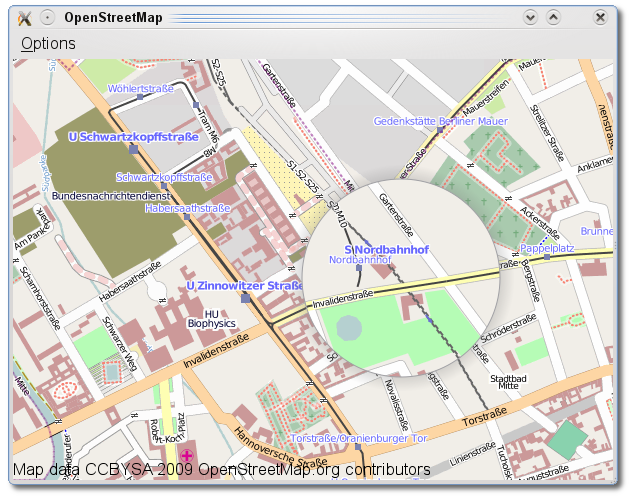
Task: Click the Wöhlertstraße tram stop marker
Action: [141, 99]
